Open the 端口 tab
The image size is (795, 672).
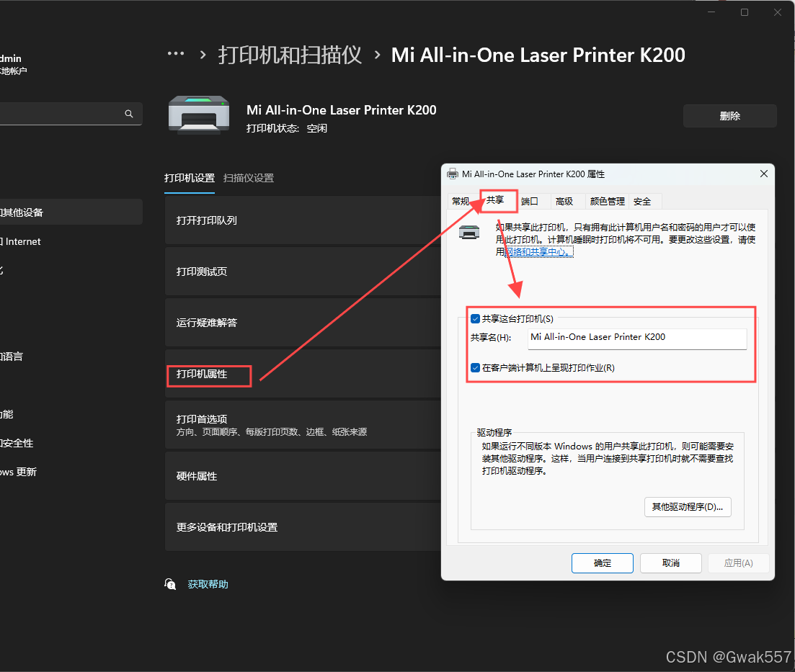529,202
